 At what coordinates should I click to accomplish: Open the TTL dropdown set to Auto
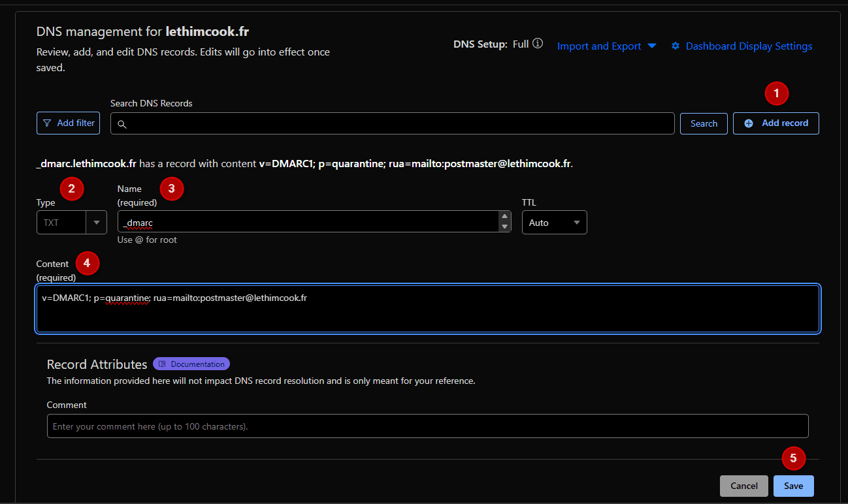[x=554, y=223]
